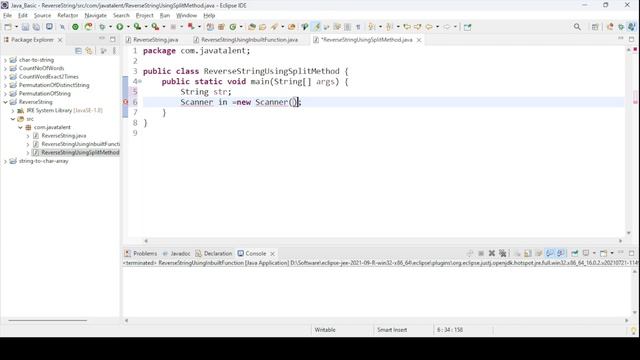This screenshot has width=640, height=360.
Task: Click the Open Perspective icon
Action: 595,27
